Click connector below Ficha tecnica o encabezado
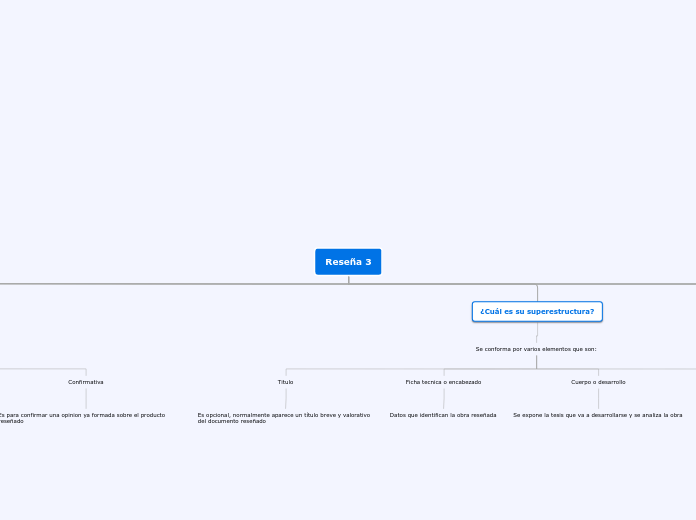696x520 pixels. click(444, 398)
